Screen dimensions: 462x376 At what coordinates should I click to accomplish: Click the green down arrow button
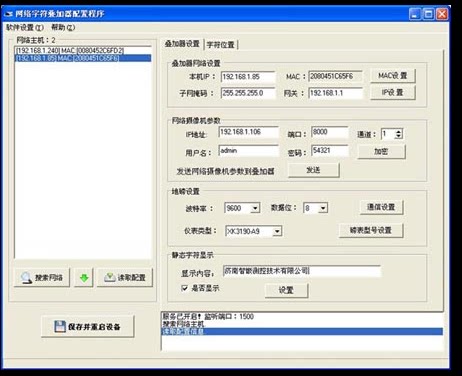coord(84,277)
